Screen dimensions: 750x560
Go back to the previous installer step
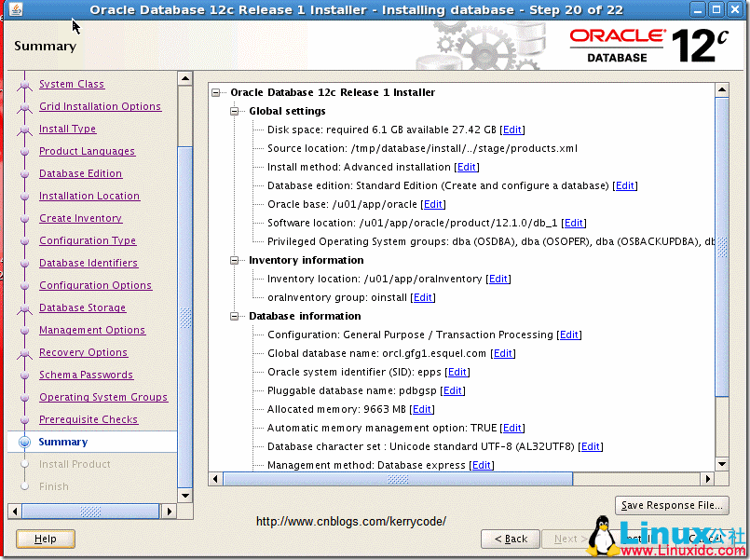click(x=510, y=539)
